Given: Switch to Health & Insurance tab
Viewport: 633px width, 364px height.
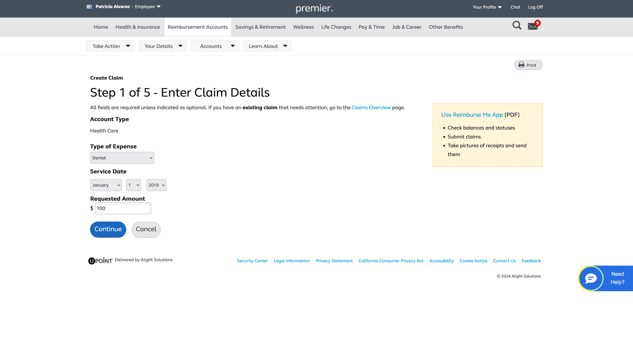Looking at the screenshot, I should (137, 27).
